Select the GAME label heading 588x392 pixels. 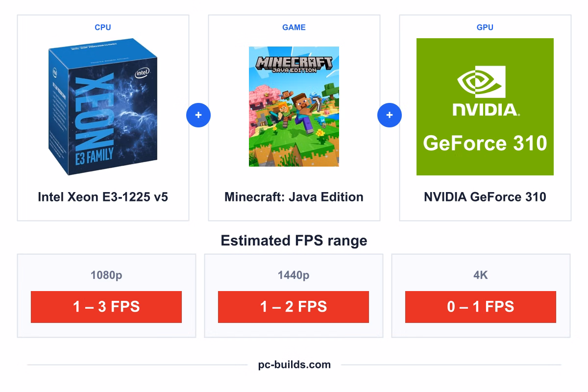tap(294, 27)
